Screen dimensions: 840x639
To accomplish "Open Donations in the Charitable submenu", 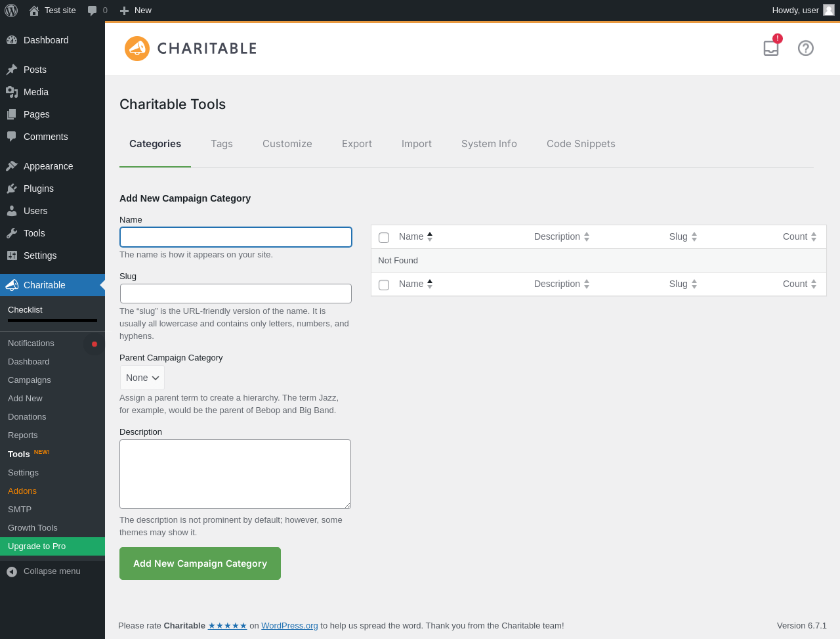I will point(27,417).
